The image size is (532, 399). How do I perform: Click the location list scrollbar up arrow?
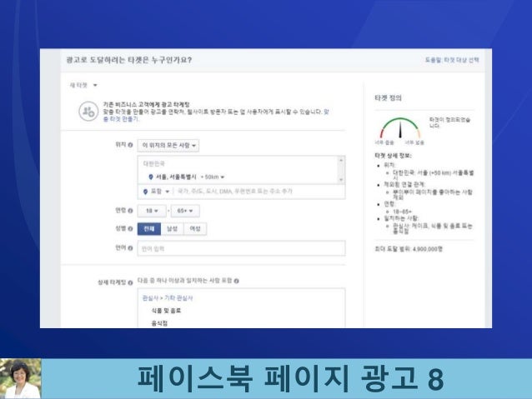pos(341,160)
